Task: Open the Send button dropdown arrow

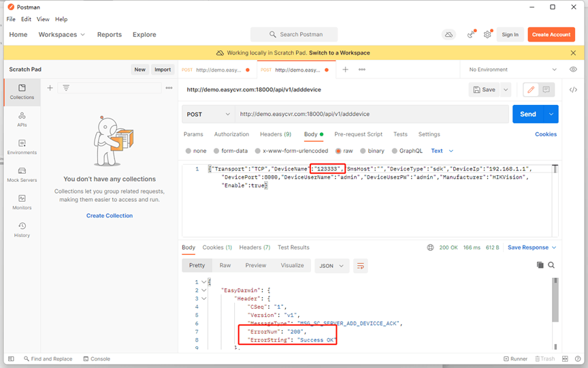Action: [x=551, y=114]
